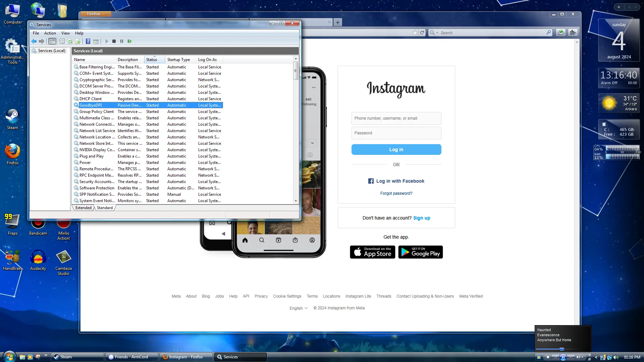
Task: Select the Steam desktop shortcut
Action: tap(12, 119)
